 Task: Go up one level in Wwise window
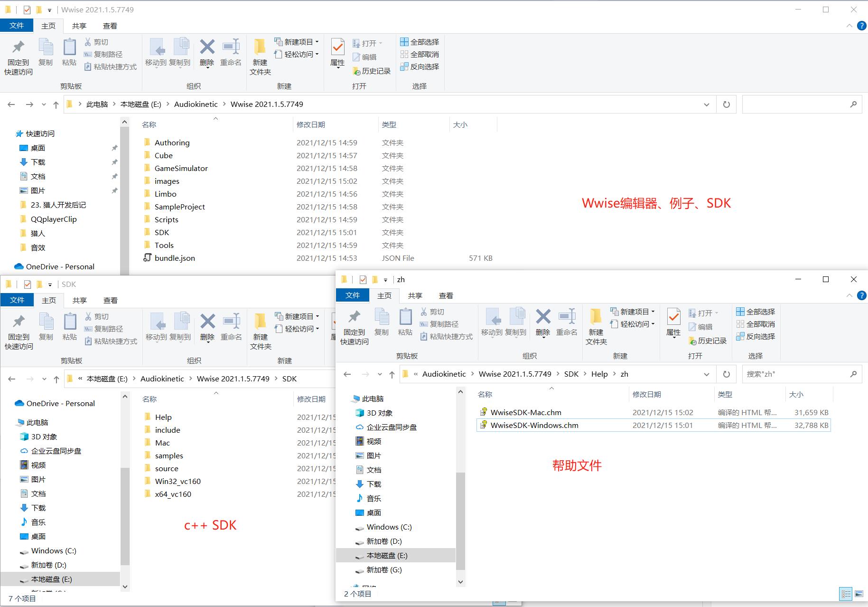[56, 104]
